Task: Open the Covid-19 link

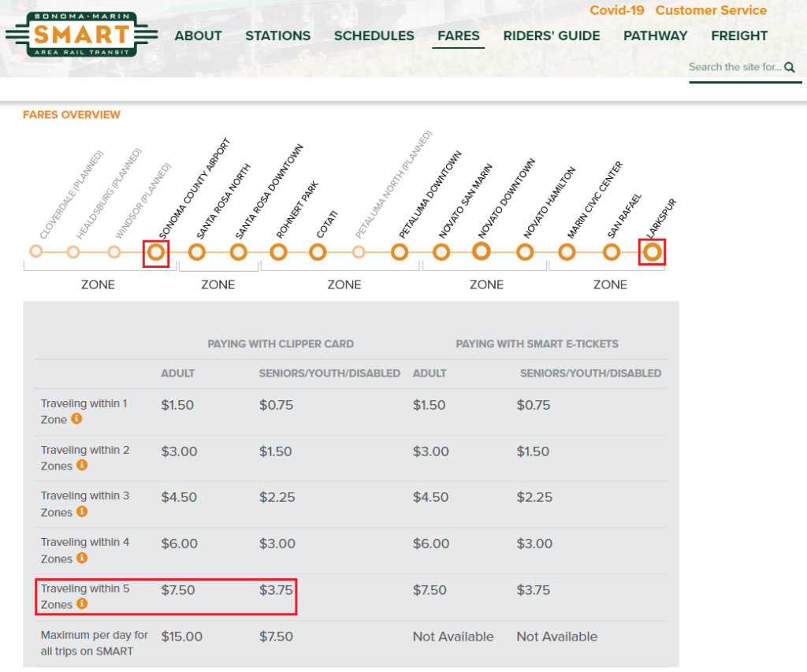Action: click(617, 10)
